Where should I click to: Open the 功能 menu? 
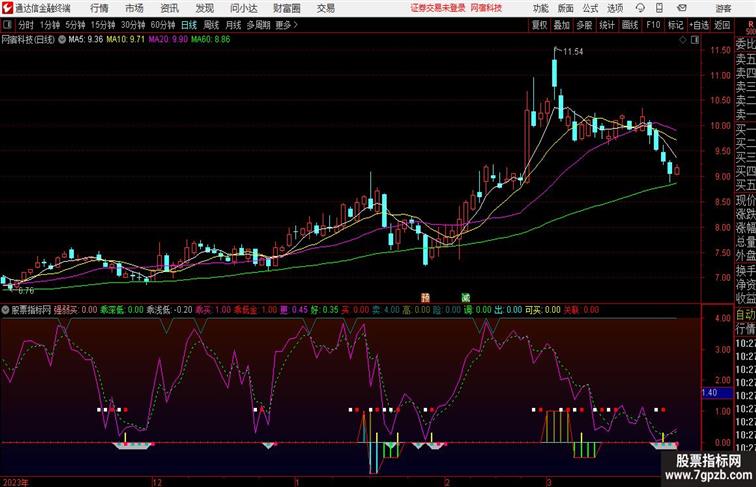tap(540, 8)
